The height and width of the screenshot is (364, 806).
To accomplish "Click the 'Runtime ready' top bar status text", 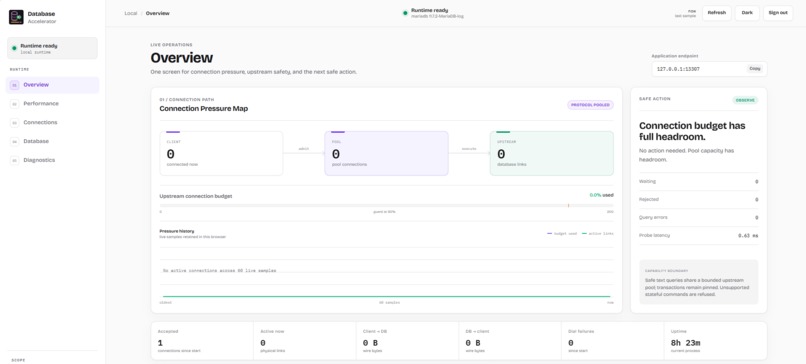I will click(x=429, y=10).
